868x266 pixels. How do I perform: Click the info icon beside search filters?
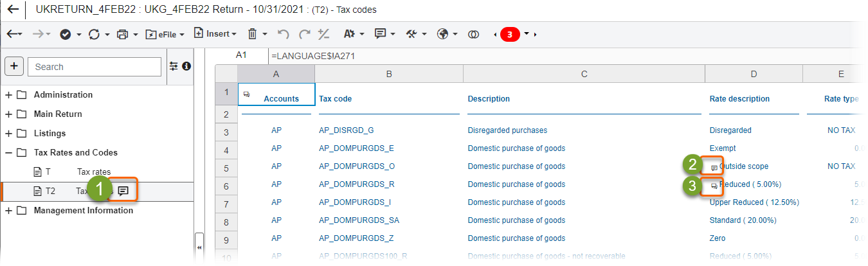(x=186, y=66)
